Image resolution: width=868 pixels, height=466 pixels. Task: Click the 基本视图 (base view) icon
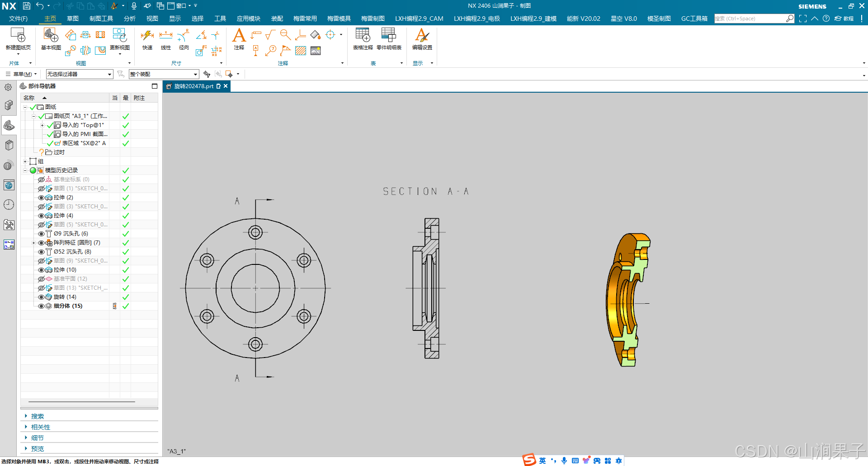[51, 35]
